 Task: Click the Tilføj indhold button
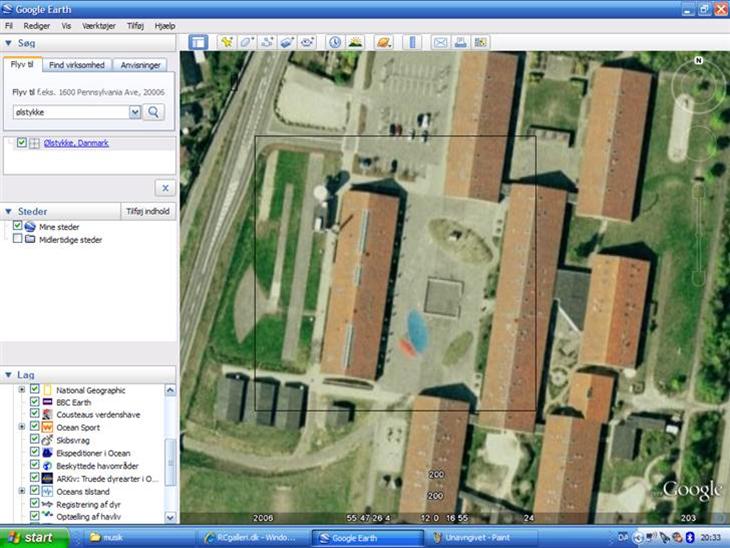click(148, 211)
